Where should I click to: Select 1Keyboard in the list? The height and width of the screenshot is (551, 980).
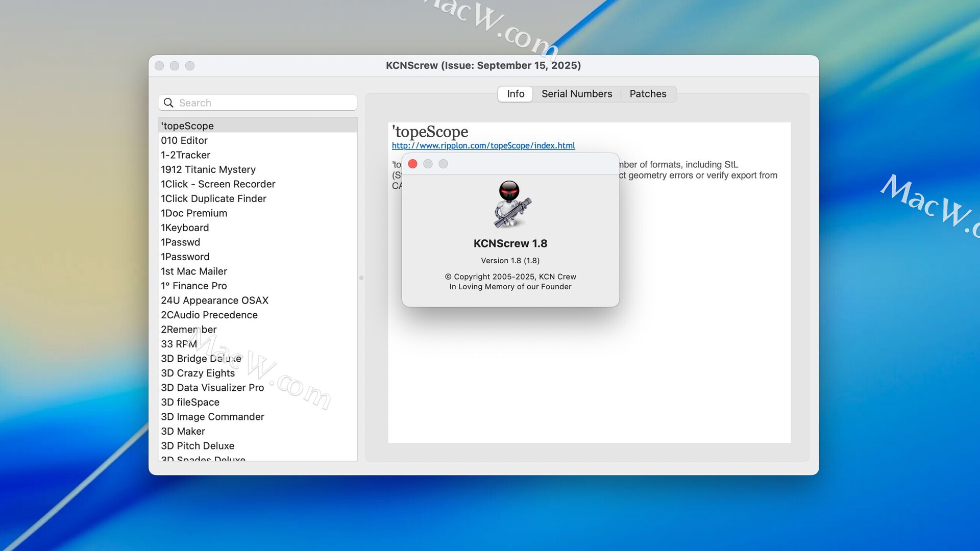[x=258, y=228]
